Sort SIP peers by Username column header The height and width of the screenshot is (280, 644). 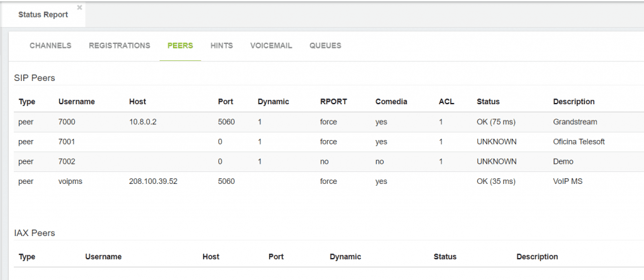click(x=77, y=102)
